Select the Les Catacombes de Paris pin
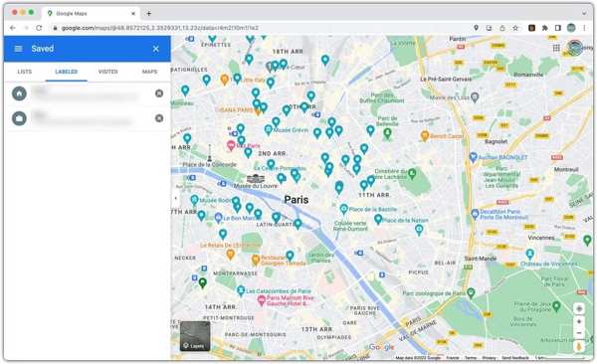597x364 pixels. [x=241, y=291]
